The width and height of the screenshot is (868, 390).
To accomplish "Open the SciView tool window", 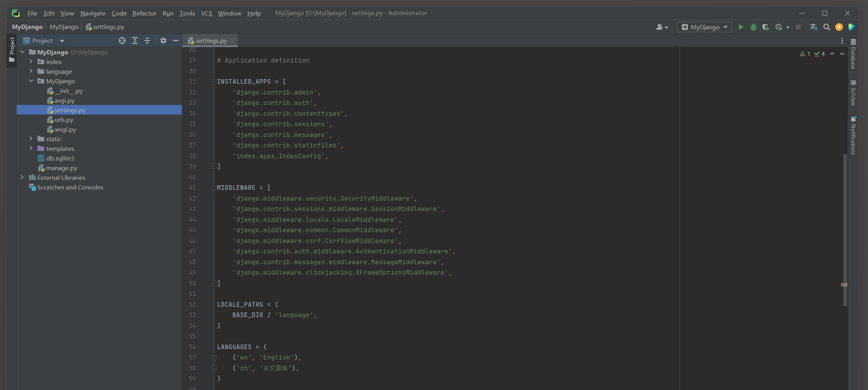I will click(853, 93).
